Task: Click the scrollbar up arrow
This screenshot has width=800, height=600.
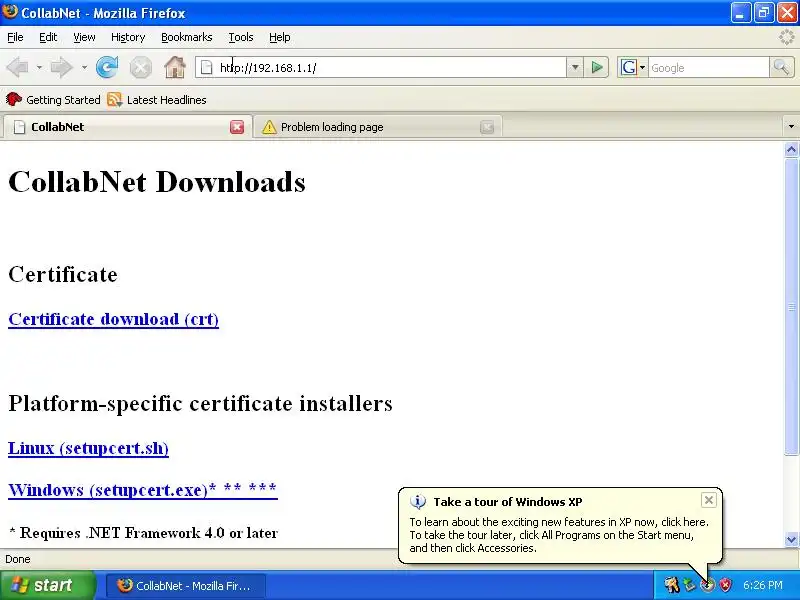Action: (x=791, y=149)
